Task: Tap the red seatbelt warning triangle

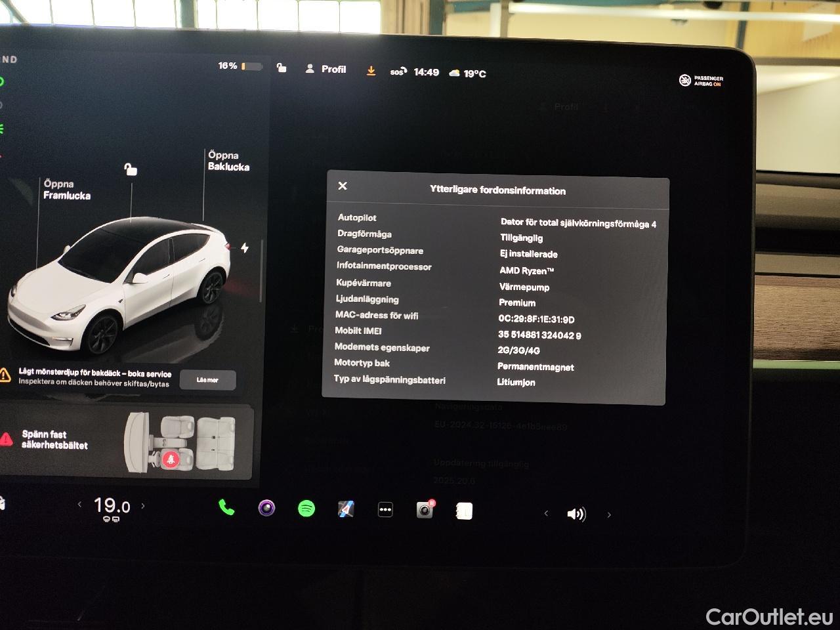Action: pos(7,438)
